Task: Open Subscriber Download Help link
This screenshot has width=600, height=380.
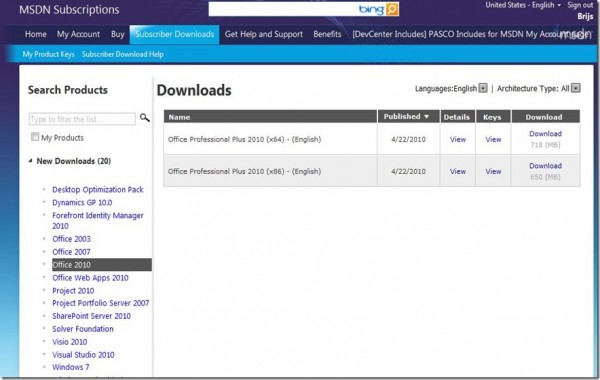Action: tap(122, 54)
